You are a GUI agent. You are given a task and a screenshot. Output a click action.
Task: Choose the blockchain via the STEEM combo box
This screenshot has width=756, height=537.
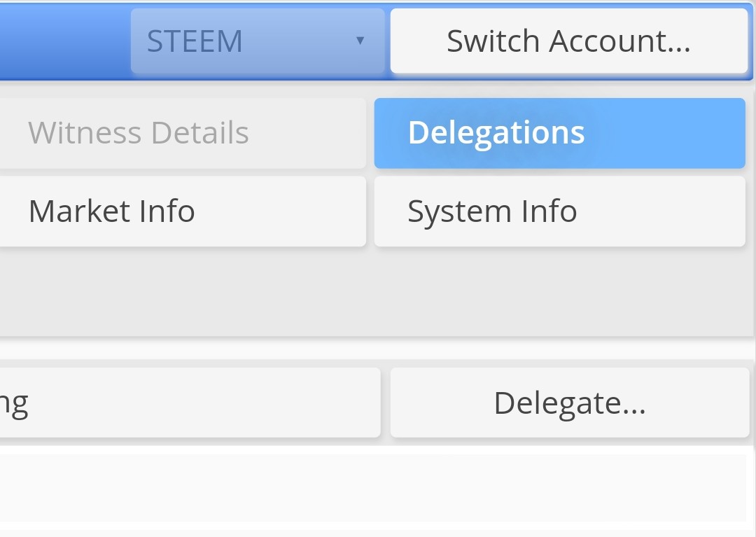[x=258, y=41]
